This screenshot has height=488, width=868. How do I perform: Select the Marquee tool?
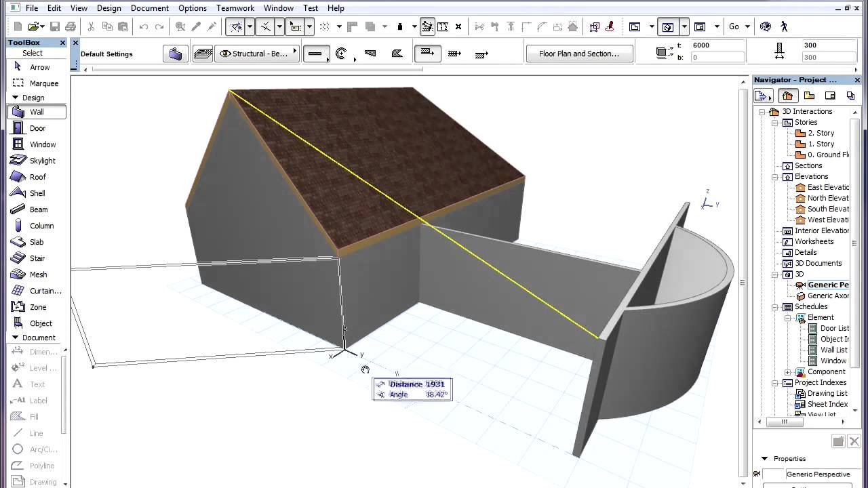tap(37, 83)
